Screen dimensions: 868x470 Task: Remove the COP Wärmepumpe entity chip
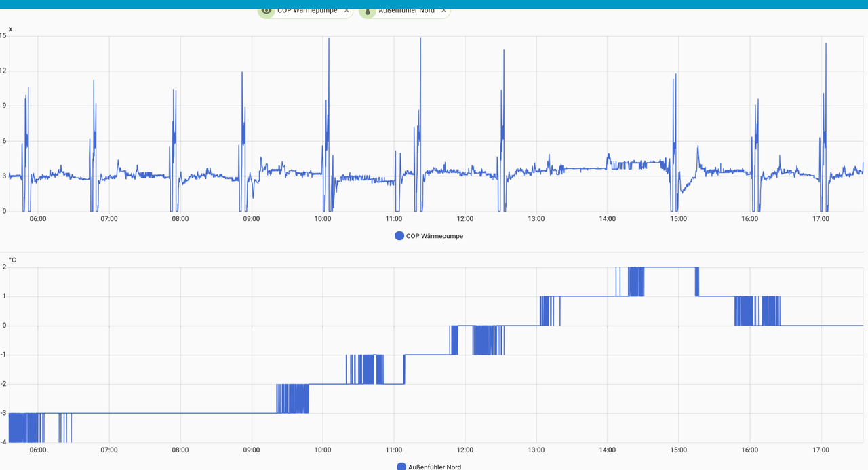click(347, 10)
